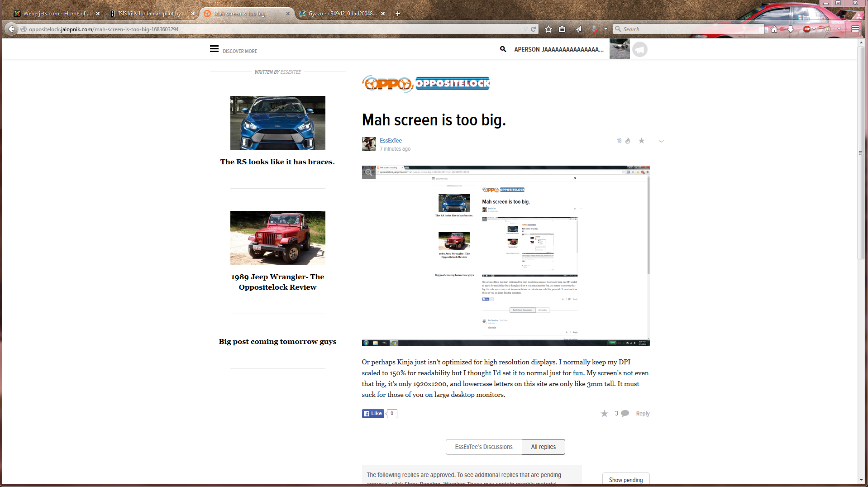Click the smiley face extension icon

(x=828, y=29)
